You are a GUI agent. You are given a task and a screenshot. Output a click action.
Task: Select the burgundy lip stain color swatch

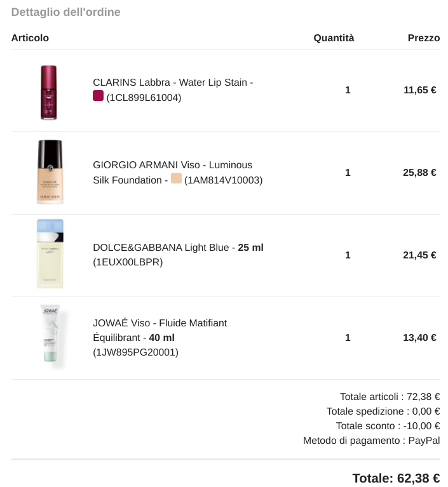pos(98,96)
